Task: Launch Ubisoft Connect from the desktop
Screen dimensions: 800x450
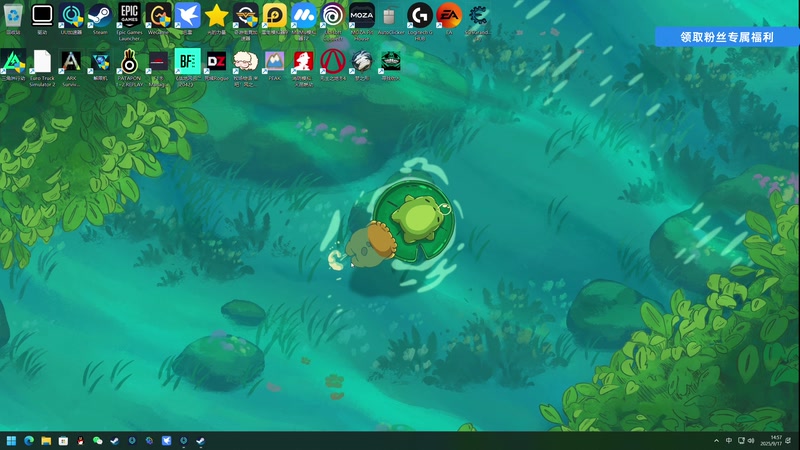Action: click(333, 21)
